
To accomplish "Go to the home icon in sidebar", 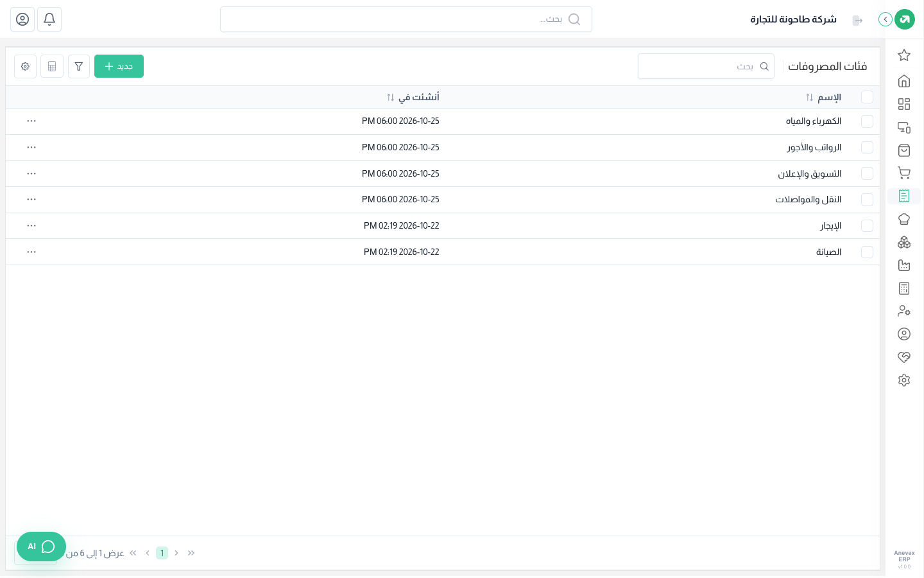I will (904, 81).
